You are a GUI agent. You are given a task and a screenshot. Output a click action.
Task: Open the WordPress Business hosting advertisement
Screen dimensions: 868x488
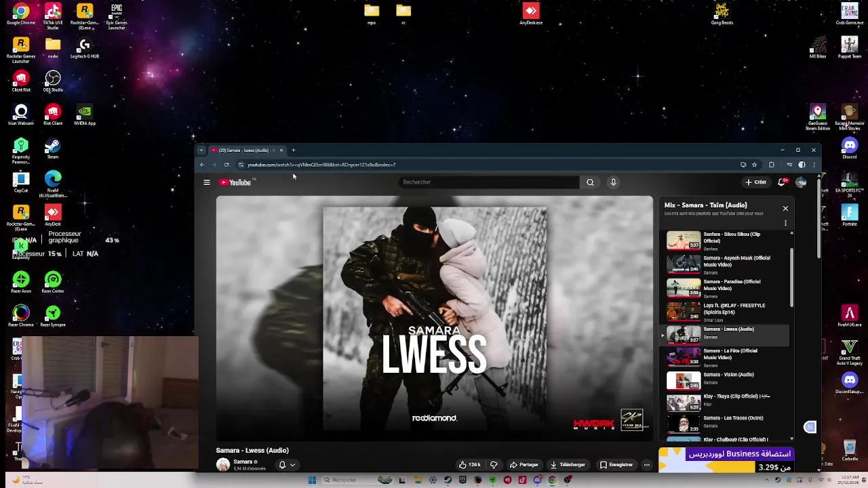tap(726, 460)
